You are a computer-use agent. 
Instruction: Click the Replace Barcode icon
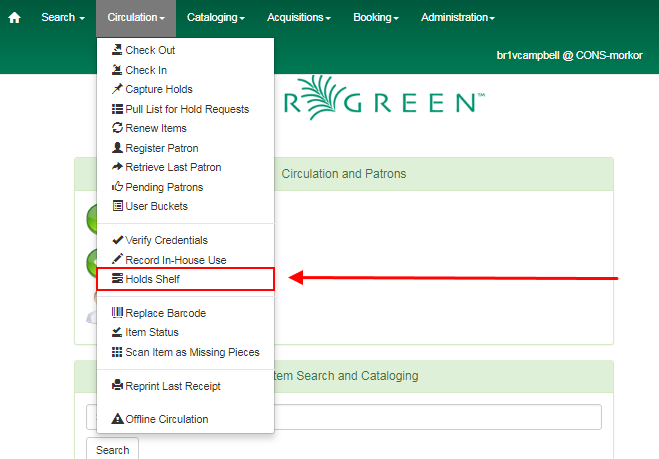117,313
